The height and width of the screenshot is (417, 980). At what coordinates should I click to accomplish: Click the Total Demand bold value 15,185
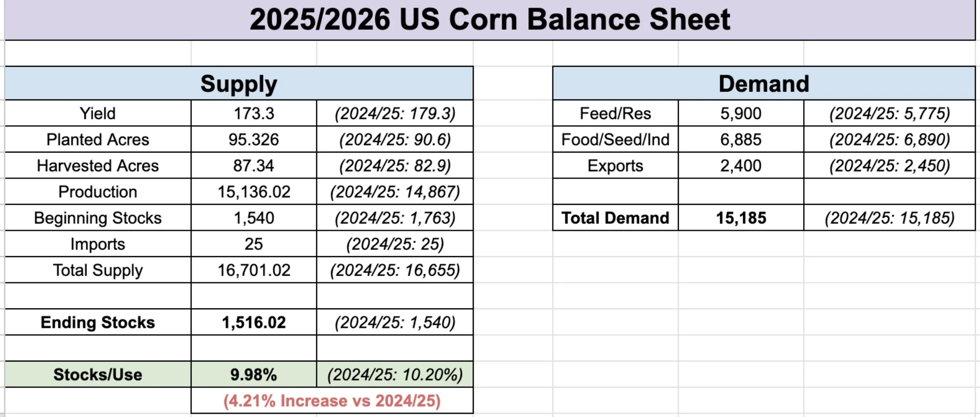coord(740,218)
